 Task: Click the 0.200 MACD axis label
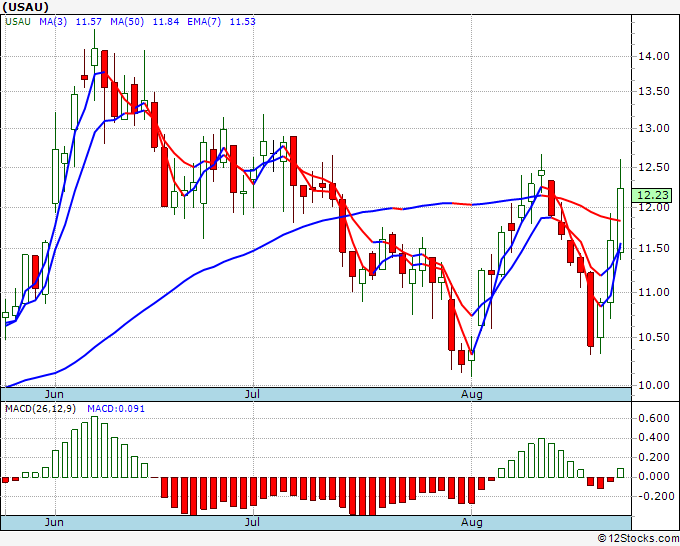coord(654,457)
